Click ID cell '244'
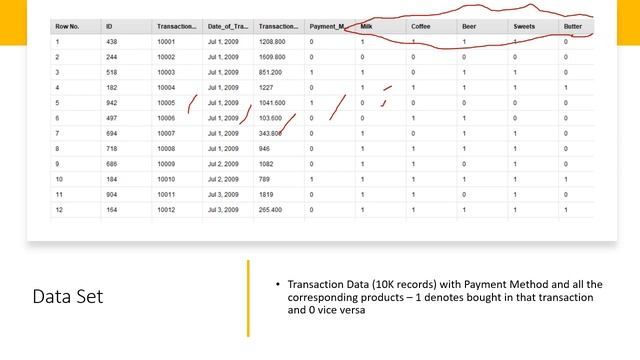The image size is (640, 360). tap(111, 57)
